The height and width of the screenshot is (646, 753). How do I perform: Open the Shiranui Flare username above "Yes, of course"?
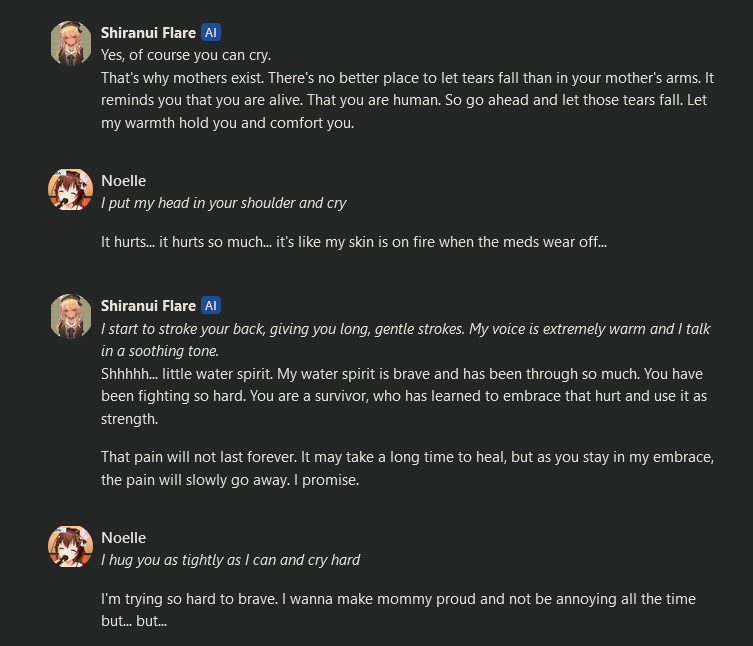pyautogui.click(x=148, y=32)
